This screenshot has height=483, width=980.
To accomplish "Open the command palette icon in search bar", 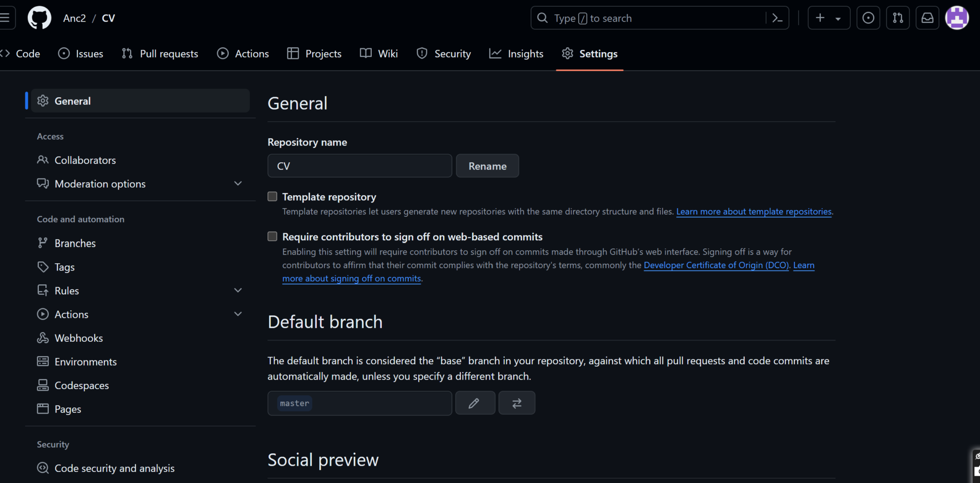I will click(777, 18).
